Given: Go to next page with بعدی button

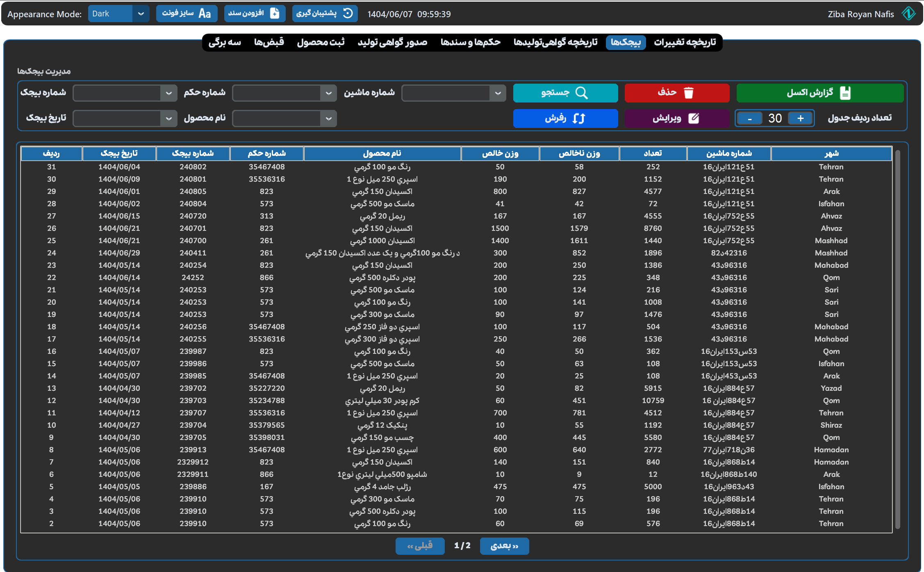Looking at the screenshot, I should [504, 546].
